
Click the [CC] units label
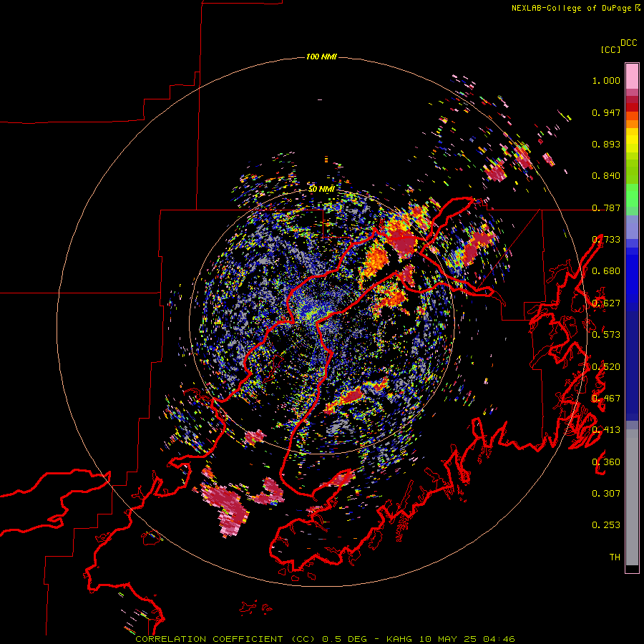tap(611, 49)
